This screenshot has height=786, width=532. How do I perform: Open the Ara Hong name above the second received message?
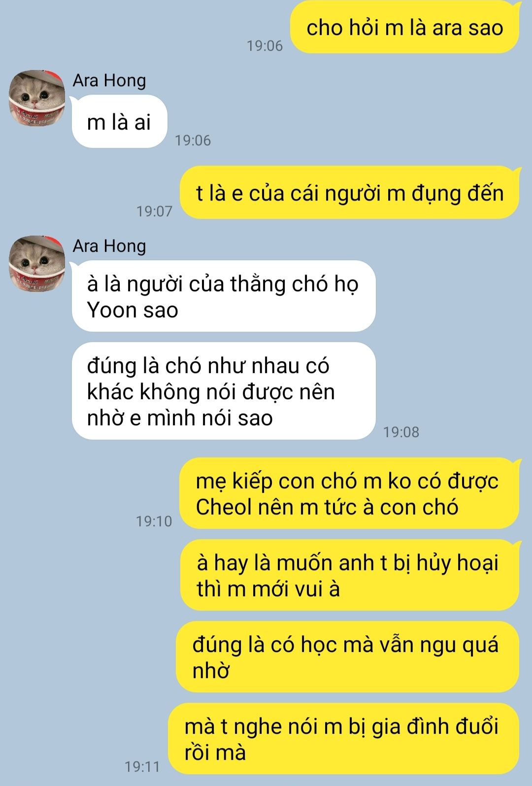tap(109, 245)
